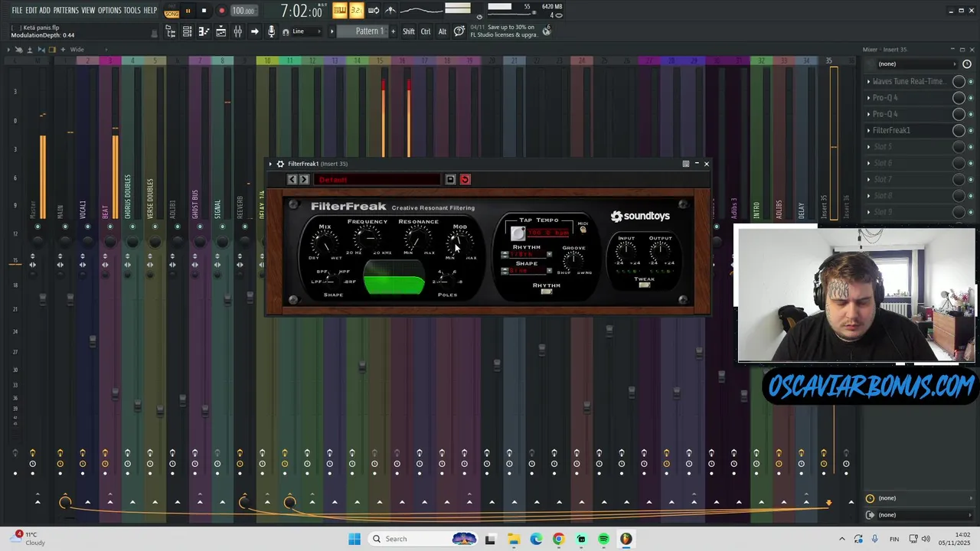
Task: Open Chrome from the taskbar
Action: pyautogui.click(x=558, y=539)
